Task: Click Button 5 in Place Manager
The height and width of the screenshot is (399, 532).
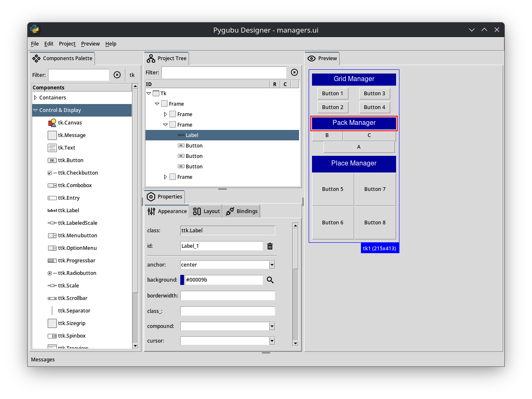Action: pos(333,189)
